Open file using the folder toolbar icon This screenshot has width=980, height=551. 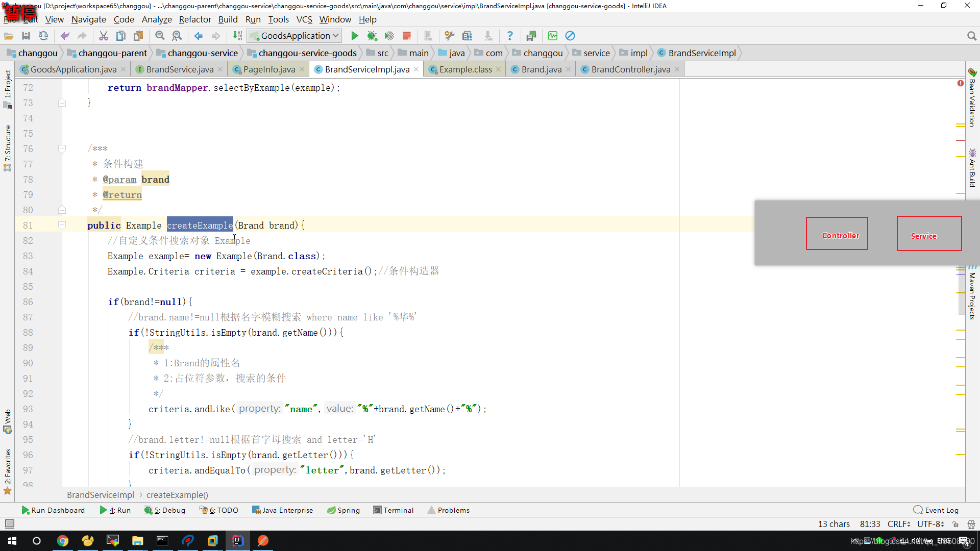click(x=9, y=36)
